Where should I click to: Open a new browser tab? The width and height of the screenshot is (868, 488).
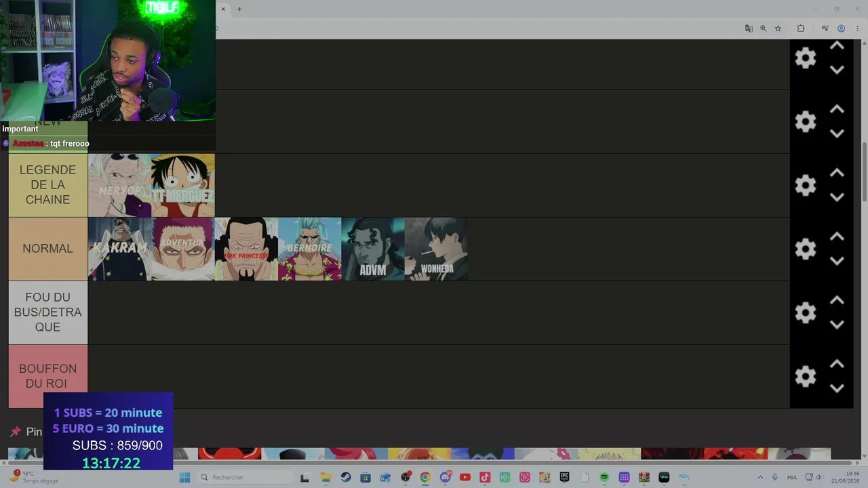tap(239, 9)
